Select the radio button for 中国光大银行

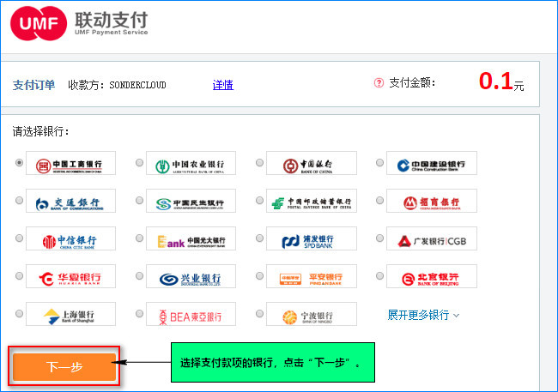tap(139, 238)
